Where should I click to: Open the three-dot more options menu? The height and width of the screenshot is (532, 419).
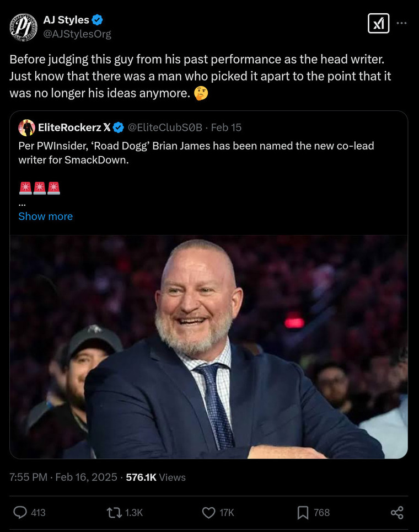[402, 23]
